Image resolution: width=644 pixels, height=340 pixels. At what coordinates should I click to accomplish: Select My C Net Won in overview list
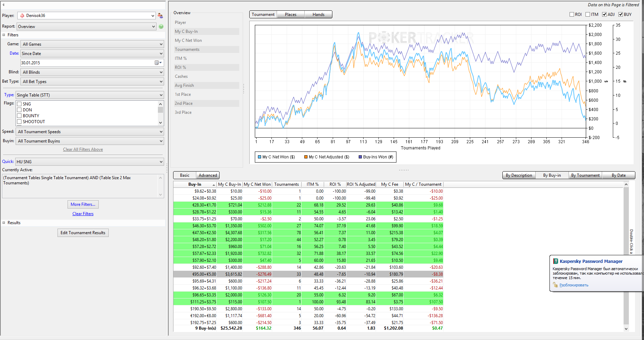click(206, 40)
